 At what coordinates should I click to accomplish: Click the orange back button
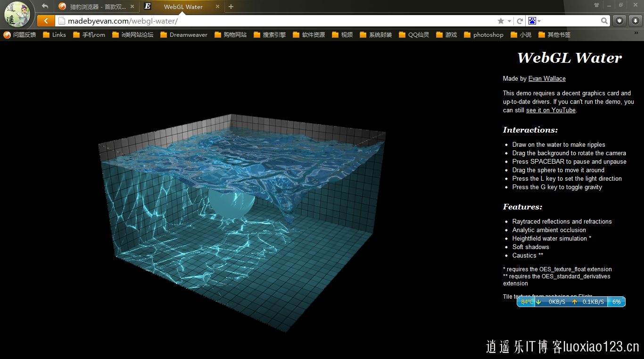46,21
